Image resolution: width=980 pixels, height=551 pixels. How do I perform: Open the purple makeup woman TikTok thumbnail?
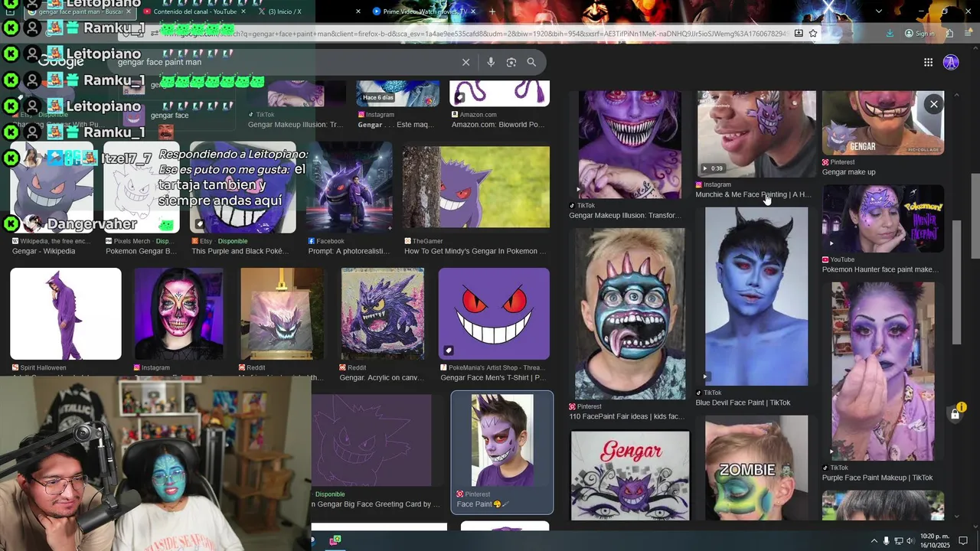tap(883, 371)
